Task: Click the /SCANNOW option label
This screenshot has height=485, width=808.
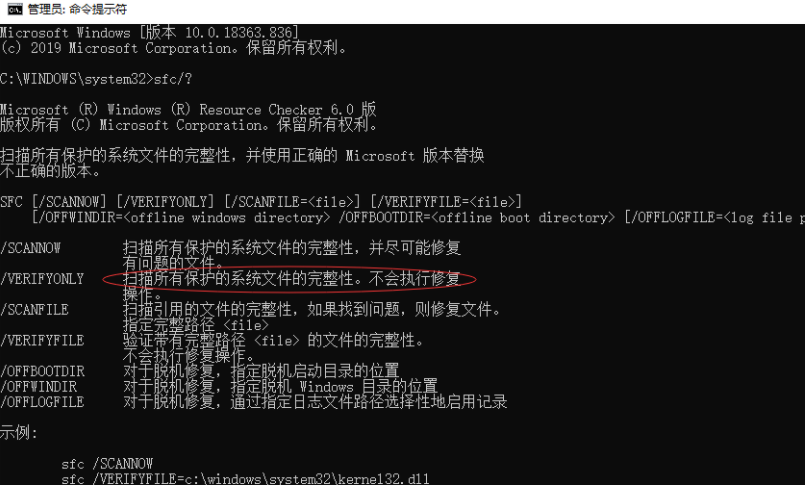Action: pyautogui.click(x=30, y=248)
